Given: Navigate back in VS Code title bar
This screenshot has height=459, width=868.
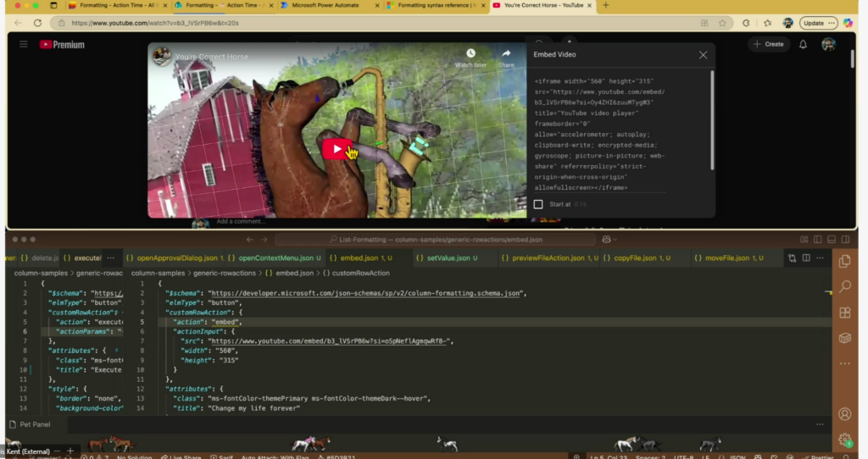Looking at the screenshot, I should (x=250, y=240).
